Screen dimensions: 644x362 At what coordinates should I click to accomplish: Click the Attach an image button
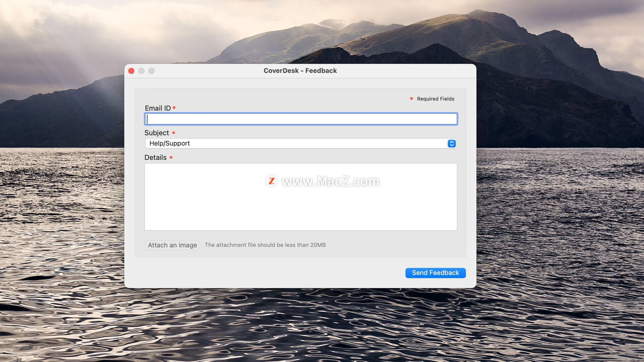click(x=172, y=245)
